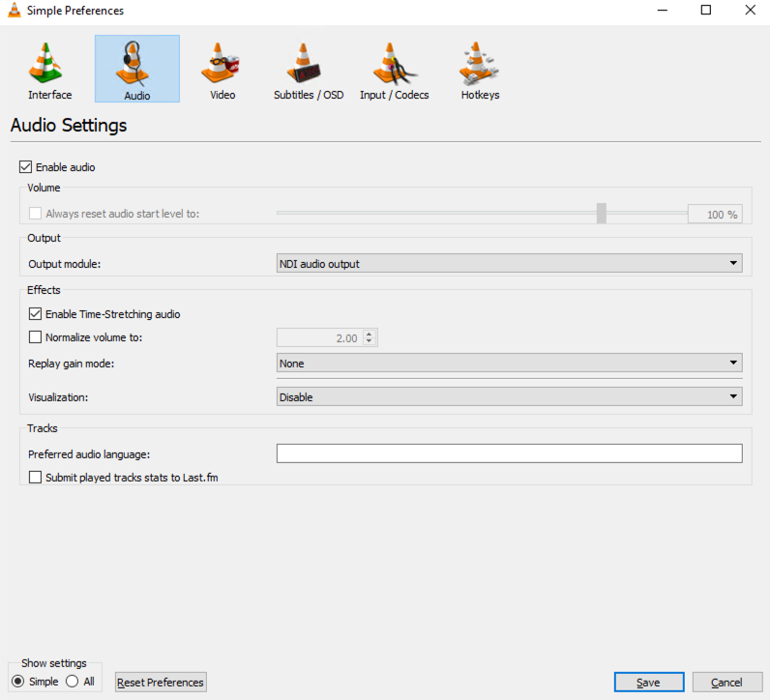Click the Visualization label

58,397
